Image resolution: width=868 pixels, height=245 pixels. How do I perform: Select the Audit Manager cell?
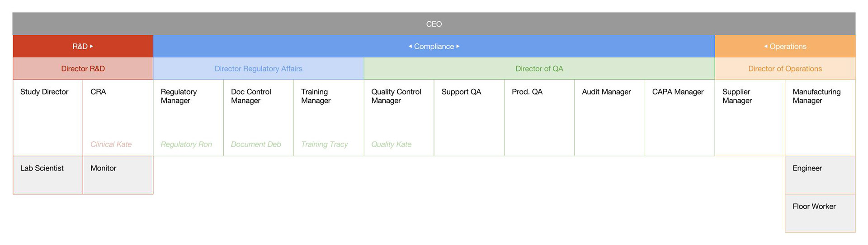(609, 117)
